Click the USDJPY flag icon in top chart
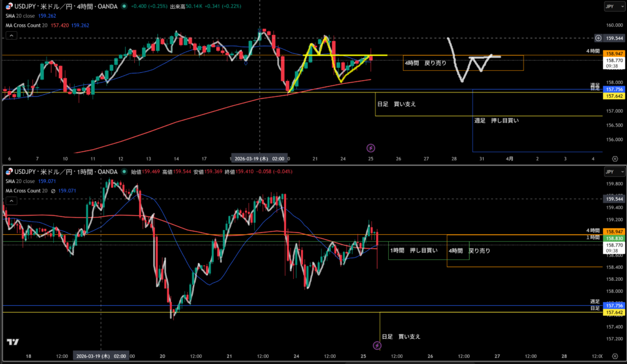627x364 pixels. (8, 6)
